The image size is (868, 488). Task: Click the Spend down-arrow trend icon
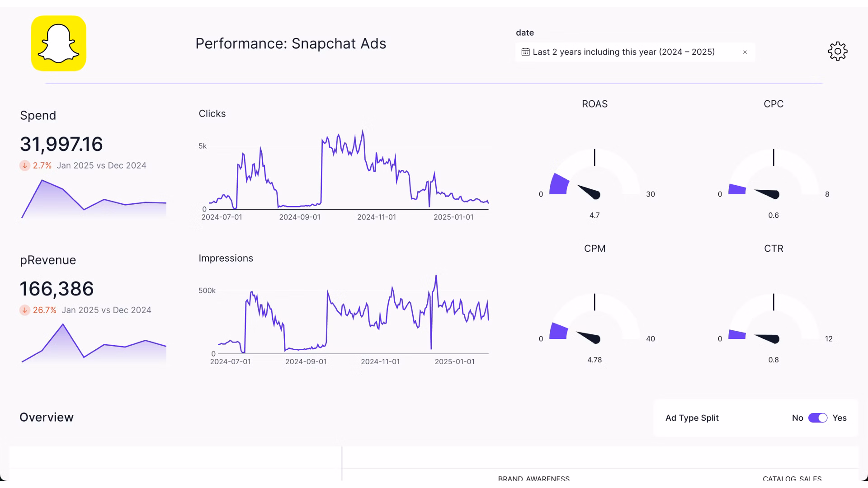tap(25, 166)
